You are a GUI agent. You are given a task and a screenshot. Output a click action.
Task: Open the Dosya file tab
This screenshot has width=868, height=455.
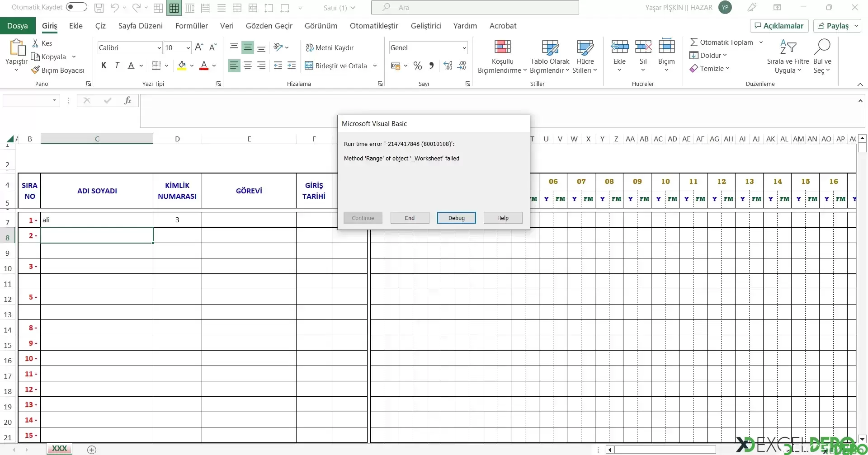17,26
